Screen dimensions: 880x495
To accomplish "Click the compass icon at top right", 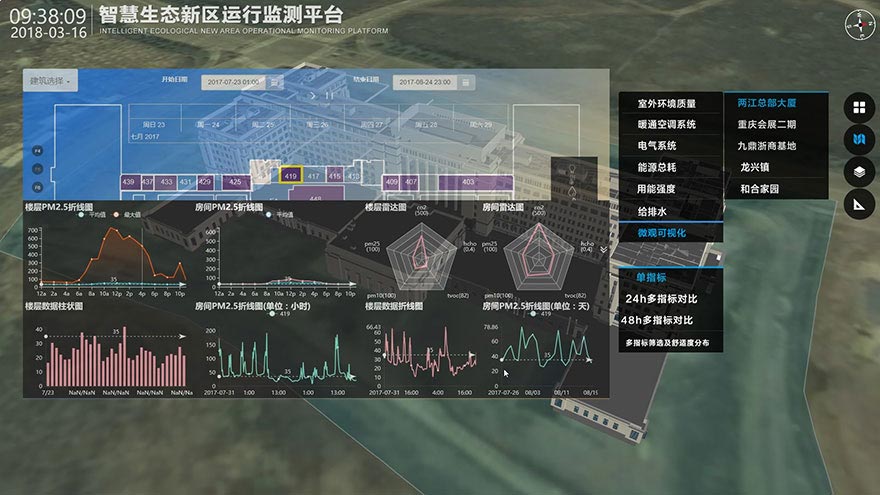I will [x=859, y=24].
